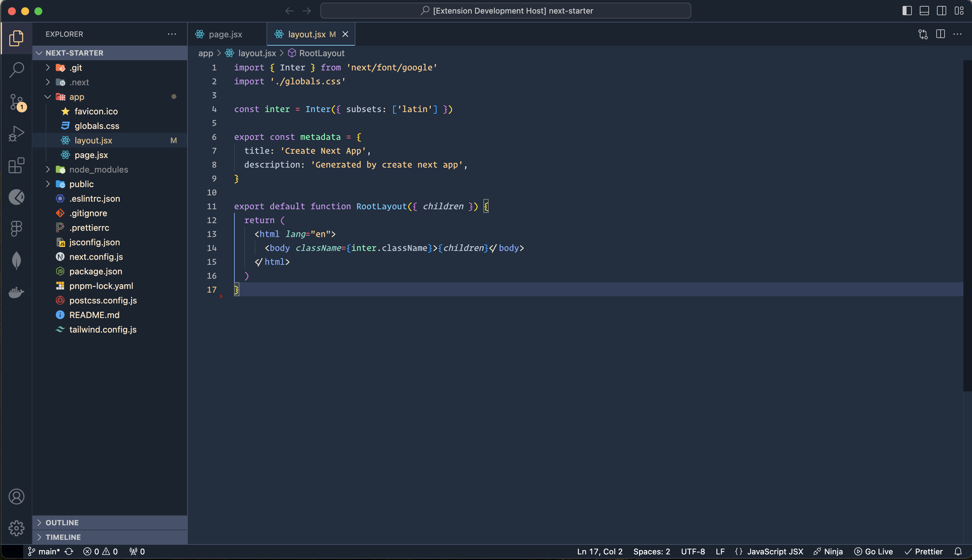Open the Docker view icon
This screenshot has height=560, width=972.
[x=16, y=292]
